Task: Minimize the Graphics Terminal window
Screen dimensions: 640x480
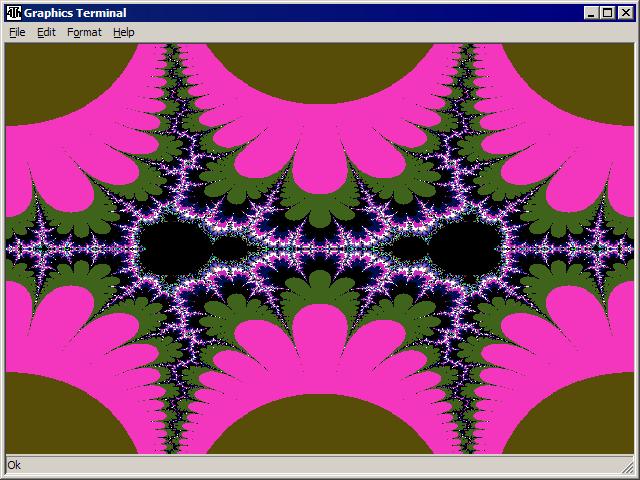Action: pos(591,13)
